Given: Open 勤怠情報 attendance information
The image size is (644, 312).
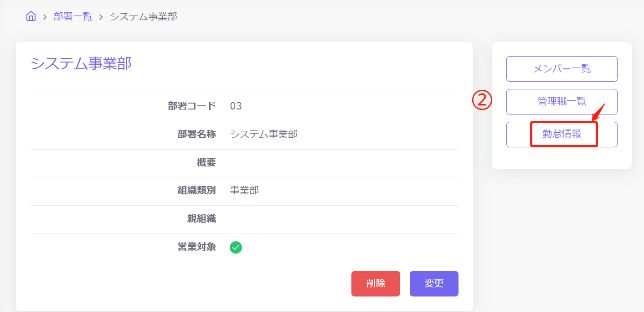Looking at the screenshot, I should (562, 135).
